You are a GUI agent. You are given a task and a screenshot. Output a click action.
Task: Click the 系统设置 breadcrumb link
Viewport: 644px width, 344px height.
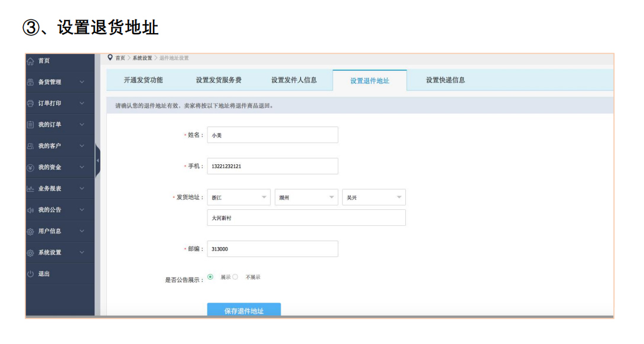142,58
